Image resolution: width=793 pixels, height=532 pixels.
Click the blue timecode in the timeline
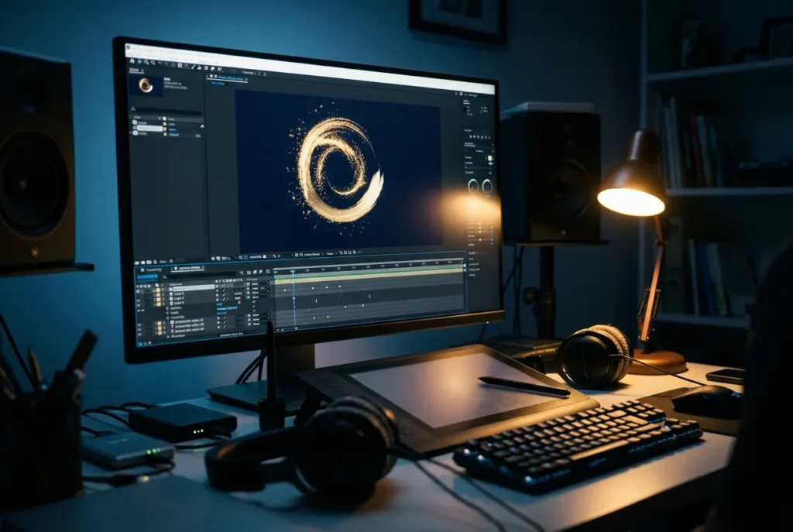tap(148, 276)
